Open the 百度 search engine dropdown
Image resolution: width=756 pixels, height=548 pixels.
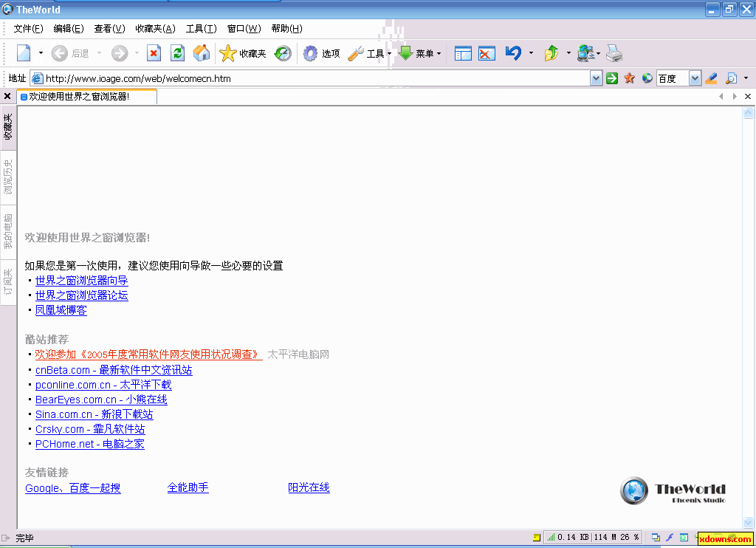695,78
